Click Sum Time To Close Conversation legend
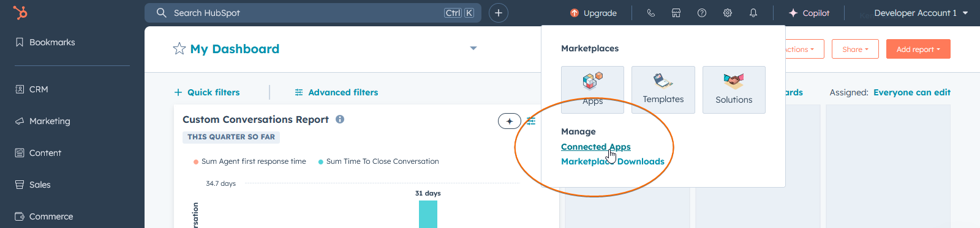The image size is (980, 228). click(379, 161)
